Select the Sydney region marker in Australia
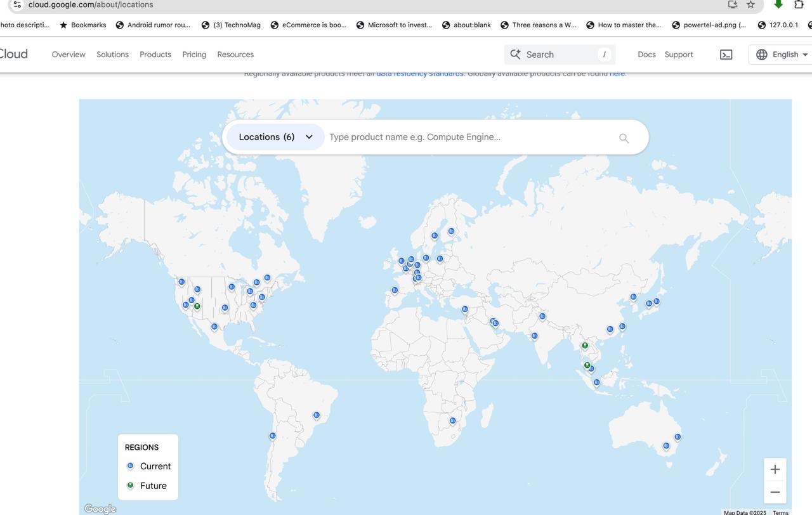The width and height of the screenshot is (812, 515). (x=678, y=437)
